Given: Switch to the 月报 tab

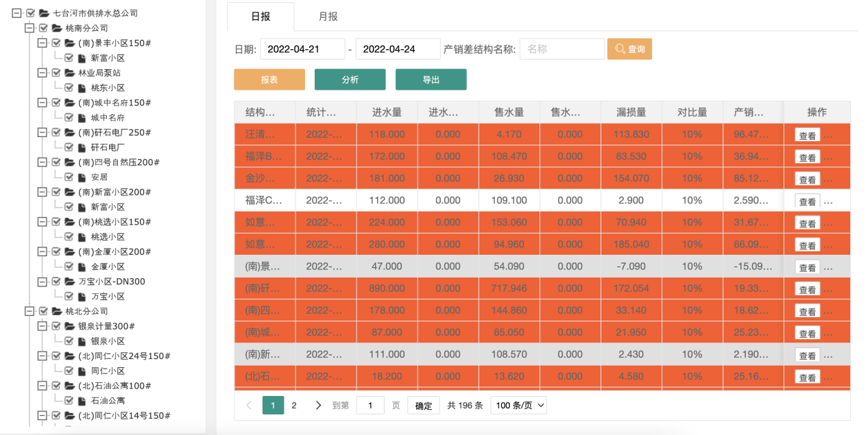Looking at the screenshot, I should click(x=328, y=16).
